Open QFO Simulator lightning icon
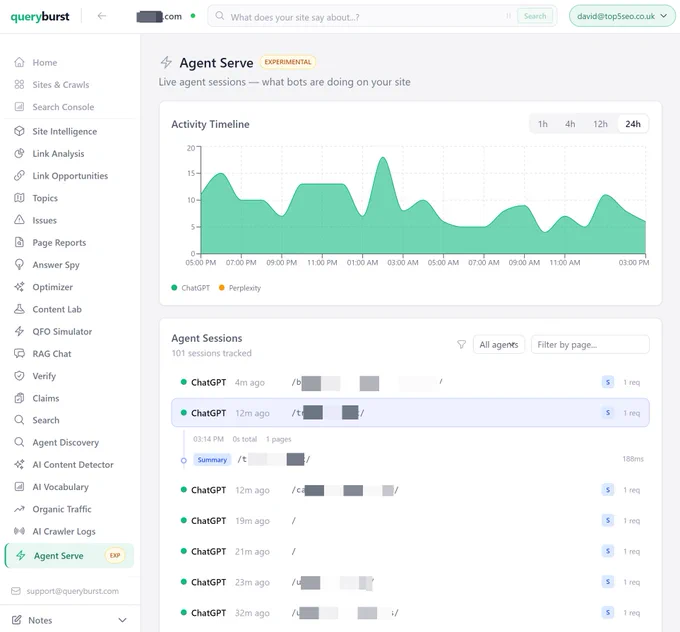680x632 pixels. coord(19,331)
